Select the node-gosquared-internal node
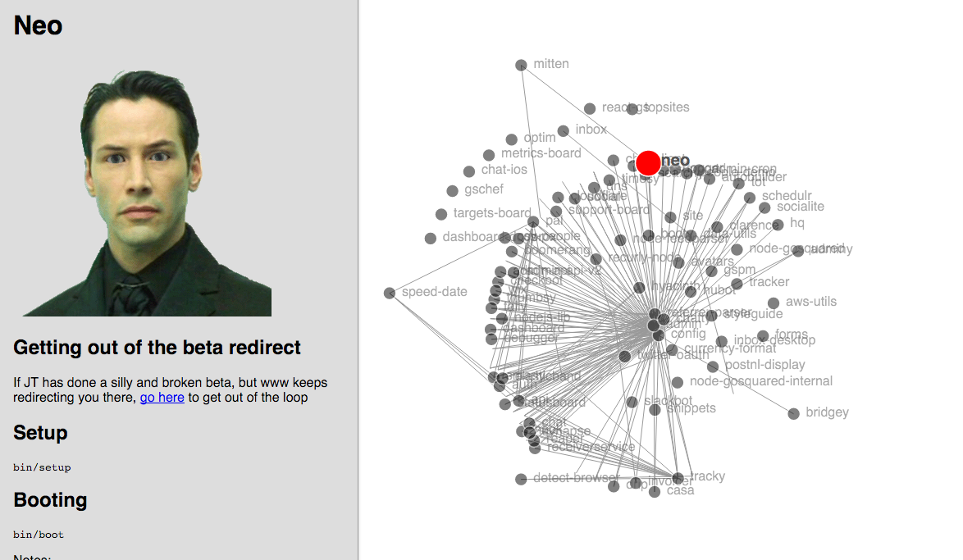963x560 pixels. [x=678, y=383]
